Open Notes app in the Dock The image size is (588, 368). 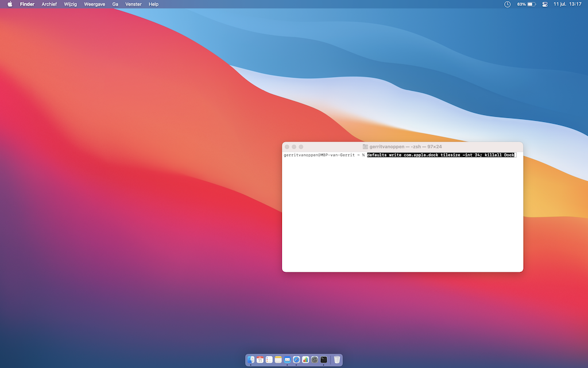coord(278,360)
